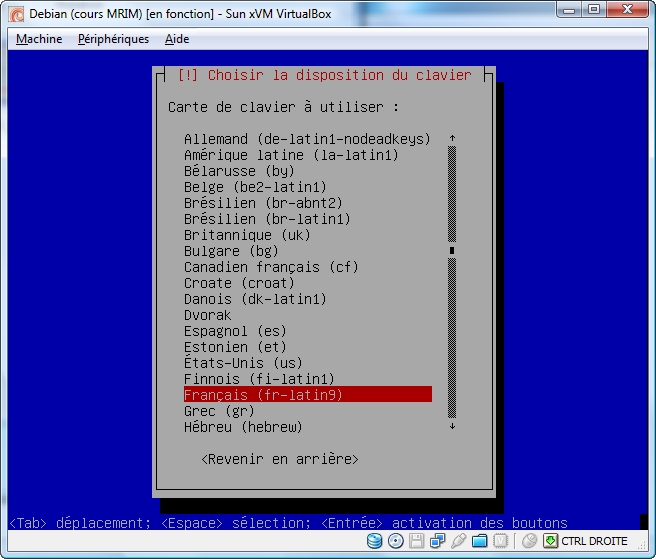Click the virtualization (V chip) status icon
This screenshot has width=656, height=559.
pos(500,541)
